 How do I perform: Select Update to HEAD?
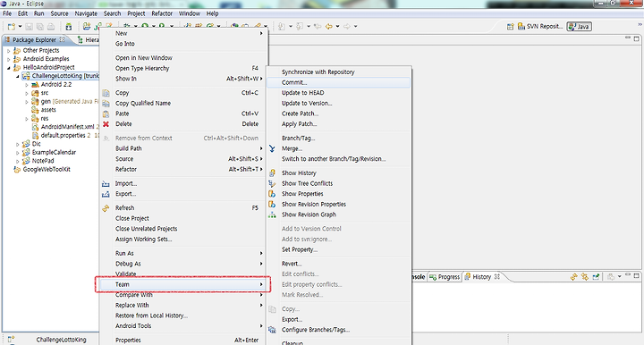click(x=302, y=93)
